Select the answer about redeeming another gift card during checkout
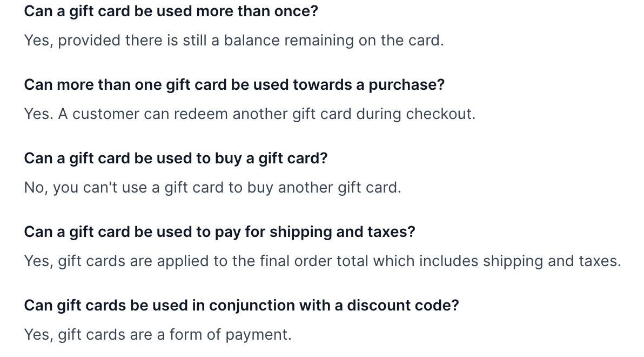The image size is (644, 357). pyautogui.click(x=250, y=114)
